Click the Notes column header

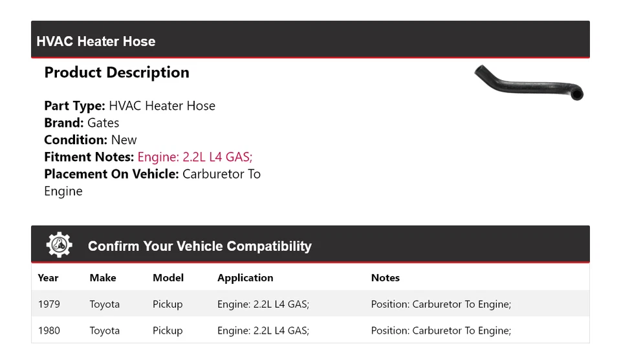[386, 278]
